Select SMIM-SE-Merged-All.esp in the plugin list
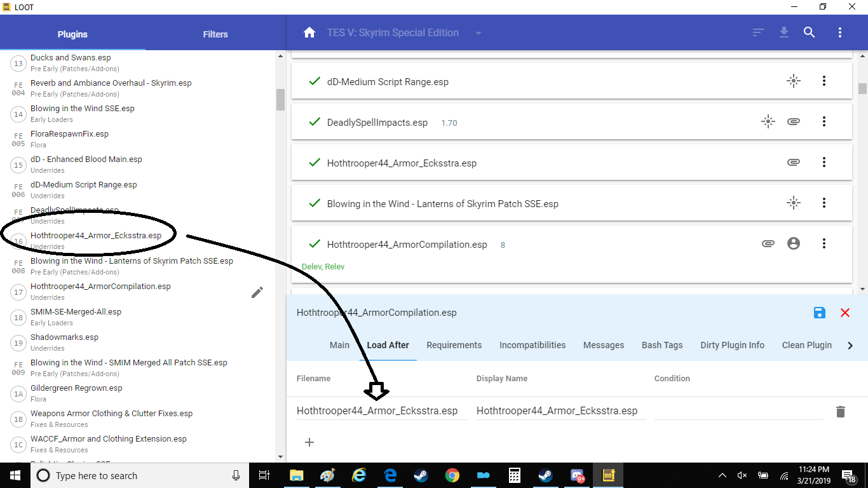The height and width of the screenshot is (488, 868). [76, 312]
